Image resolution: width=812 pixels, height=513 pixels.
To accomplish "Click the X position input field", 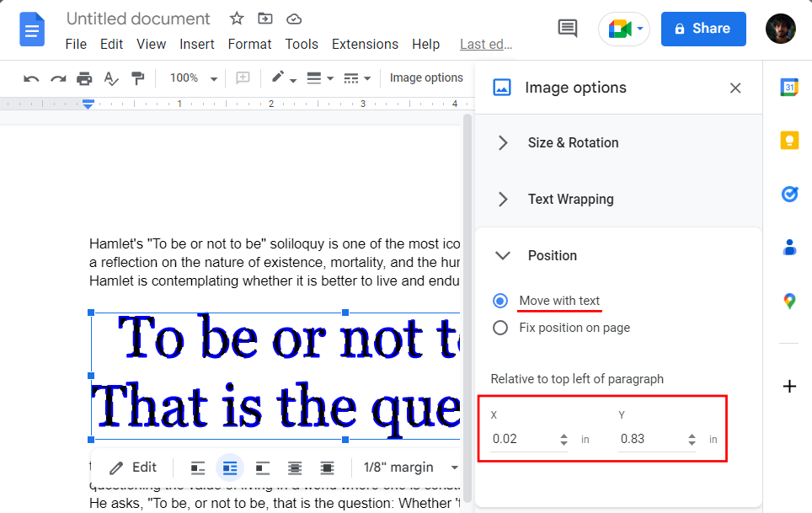I will (521, 439).
